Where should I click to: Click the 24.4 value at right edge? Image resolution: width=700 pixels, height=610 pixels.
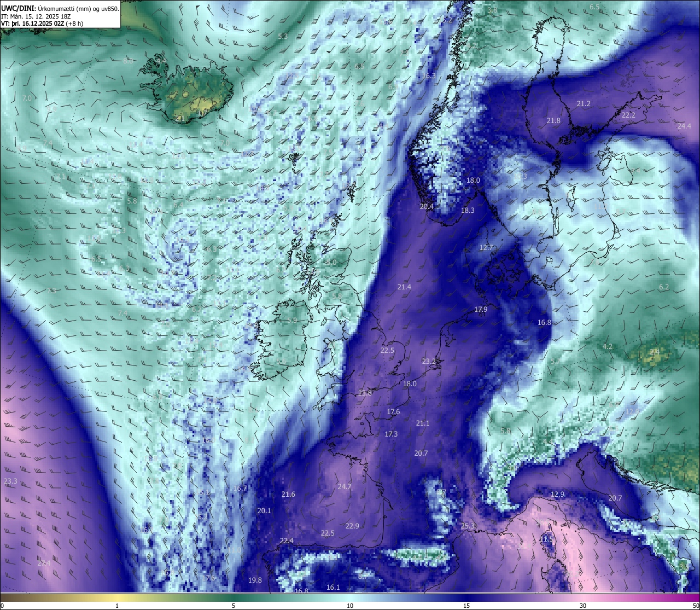[x=684, y=126]
